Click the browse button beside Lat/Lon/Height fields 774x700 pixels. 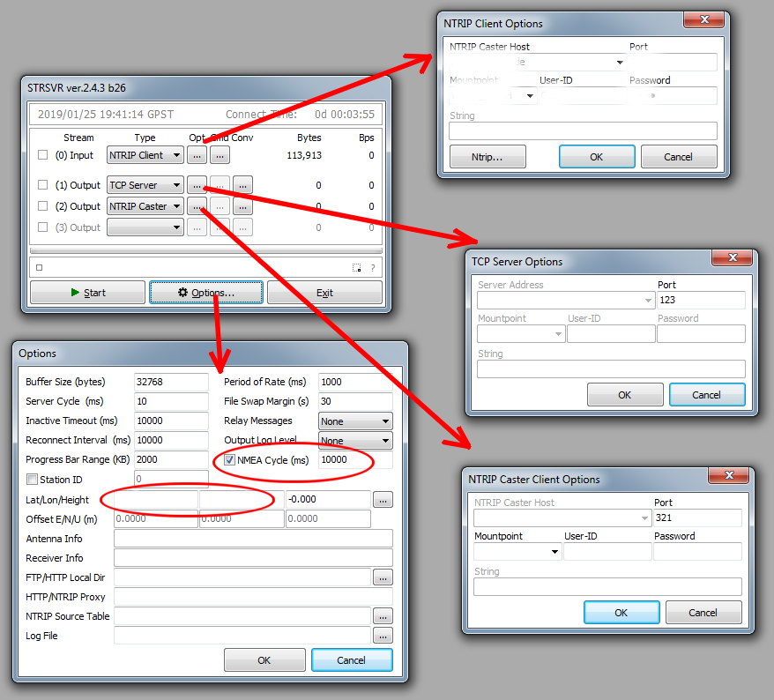(x=383, y=500)
